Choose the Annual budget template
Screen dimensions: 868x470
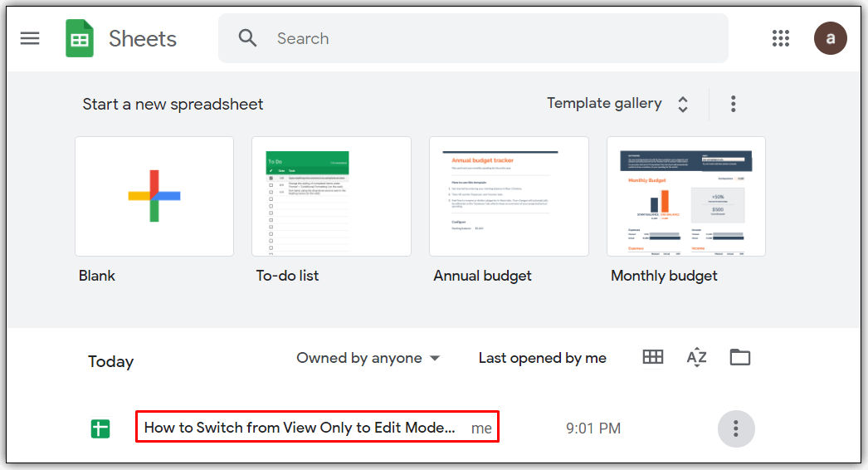pos(509,197)
